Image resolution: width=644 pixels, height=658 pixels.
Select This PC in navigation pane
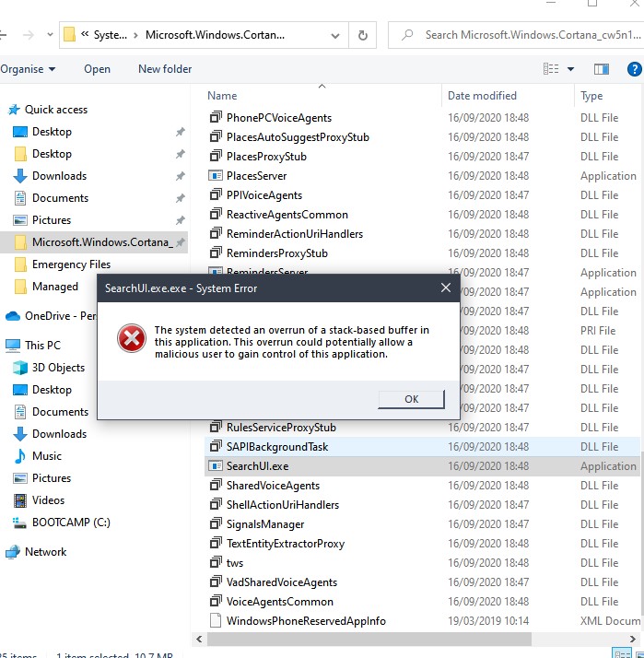42,346
